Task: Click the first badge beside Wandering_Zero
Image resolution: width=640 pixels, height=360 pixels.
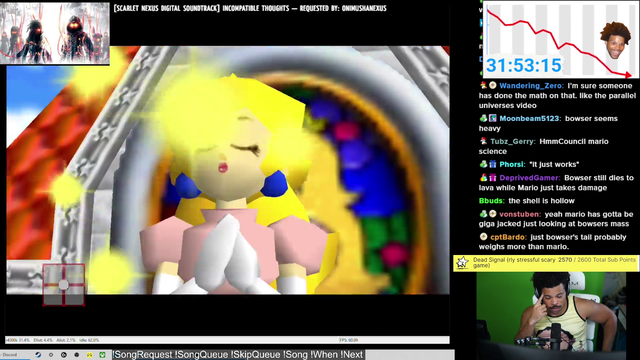Action: pyautogui.click(x=484, y=85)
